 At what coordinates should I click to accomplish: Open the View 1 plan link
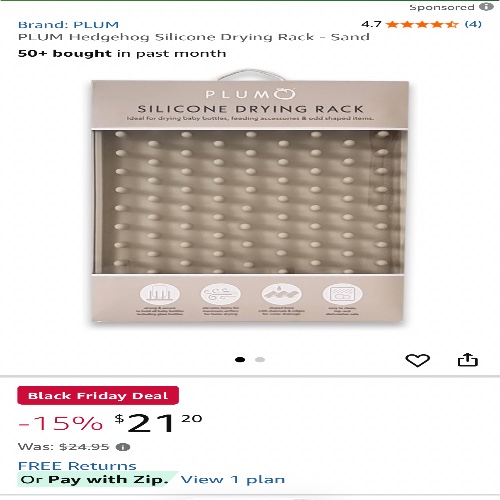point(233,480)
